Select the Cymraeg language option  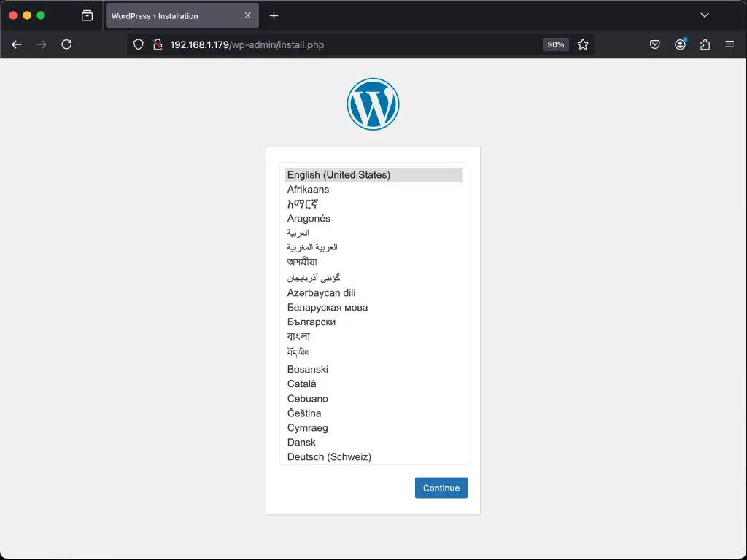[x=307, y=427]
